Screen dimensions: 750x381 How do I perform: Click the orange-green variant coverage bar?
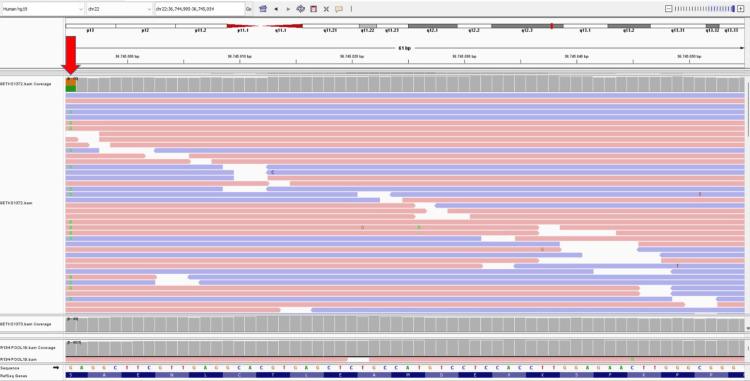click(71, 85)
